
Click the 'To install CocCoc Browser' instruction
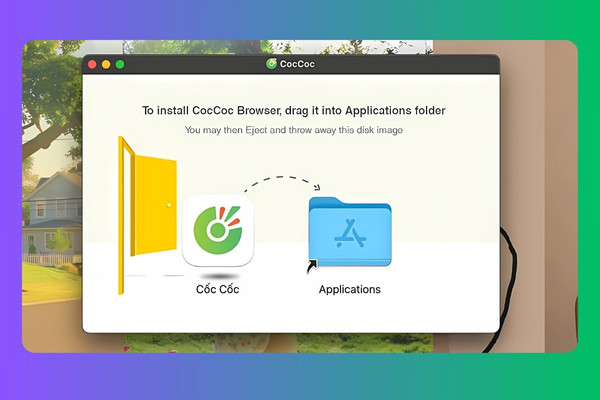[293, 111]
